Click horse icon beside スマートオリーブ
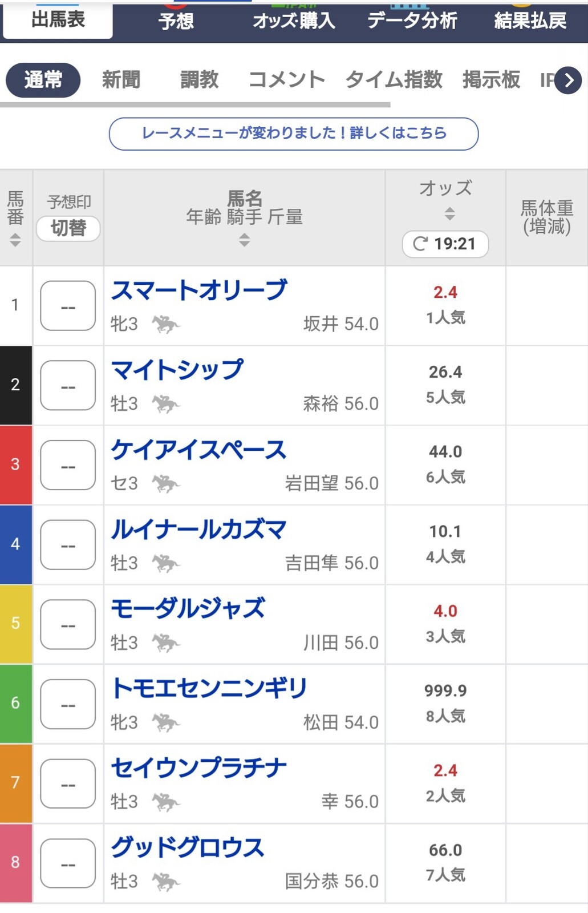The width and height of the screenshot is (588, 913). point(165,324)
